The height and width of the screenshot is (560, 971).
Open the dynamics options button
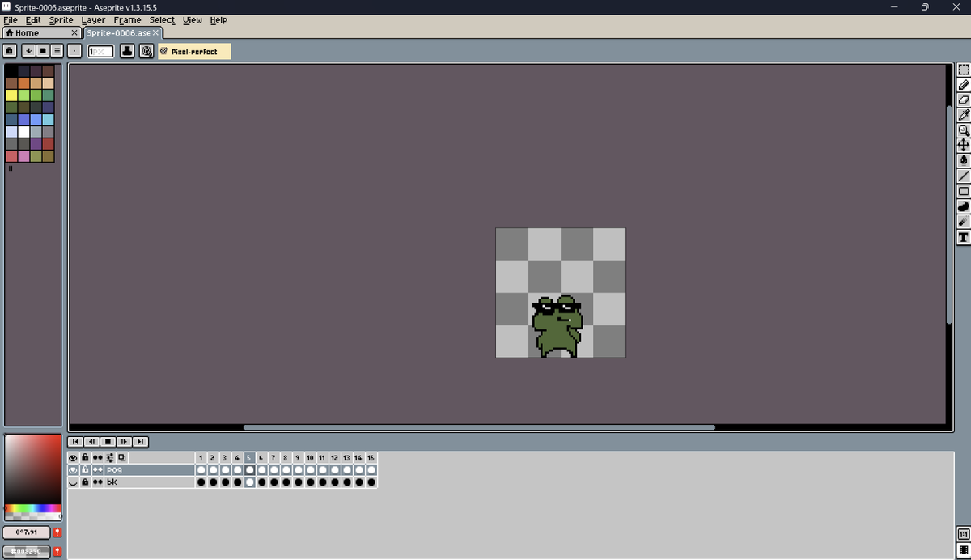click(146, 51)
